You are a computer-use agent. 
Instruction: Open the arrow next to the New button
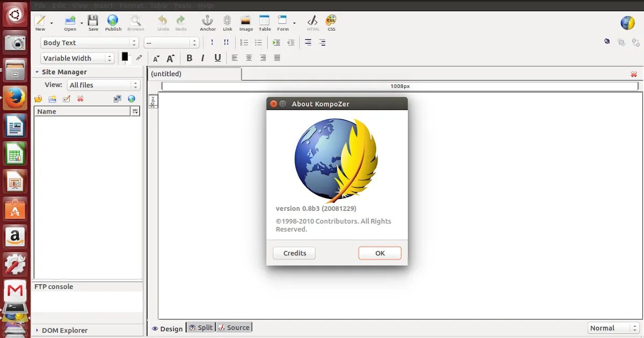52,23
